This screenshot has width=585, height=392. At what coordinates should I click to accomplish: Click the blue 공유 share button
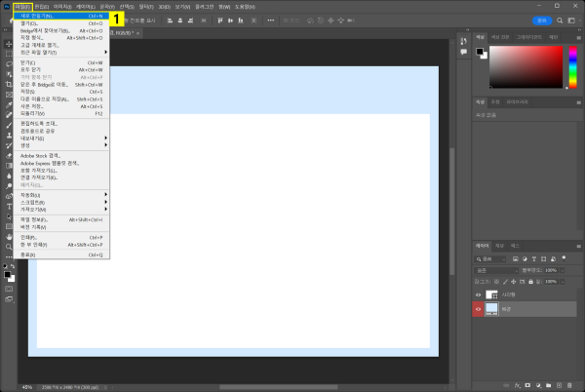coord(541,19)
